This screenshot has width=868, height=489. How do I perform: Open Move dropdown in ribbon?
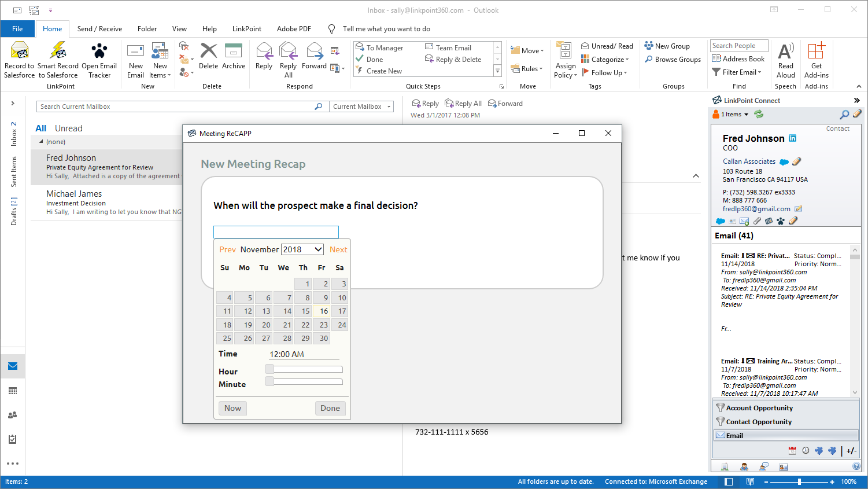pos(527,51)
